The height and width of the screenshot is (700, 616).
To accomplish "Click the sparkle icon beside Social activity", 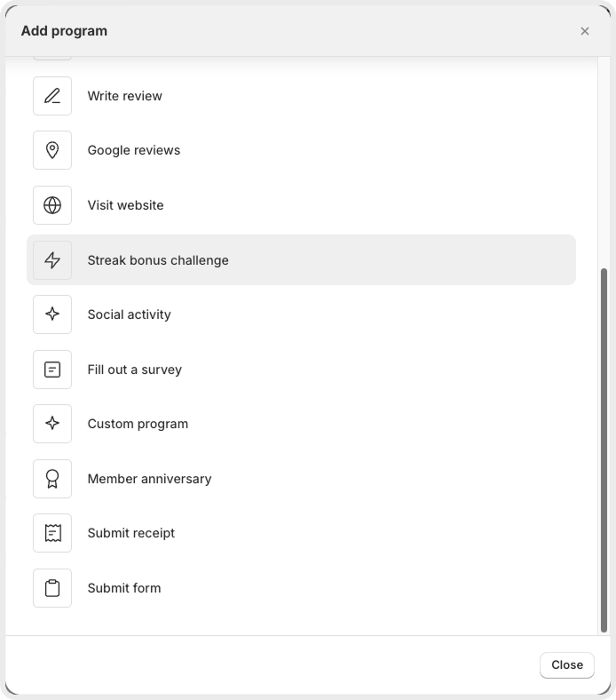I will click(x=52, y=314).
